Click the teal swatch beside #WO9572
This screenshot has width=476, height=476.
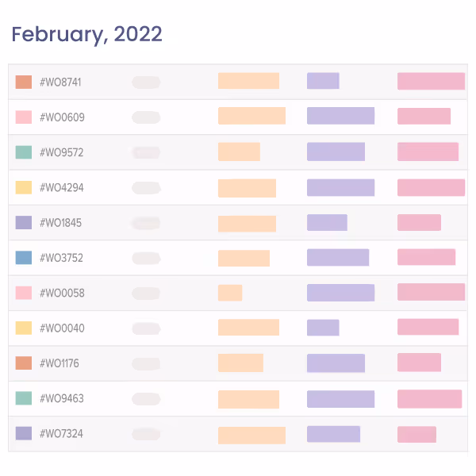tap(24, 152)
